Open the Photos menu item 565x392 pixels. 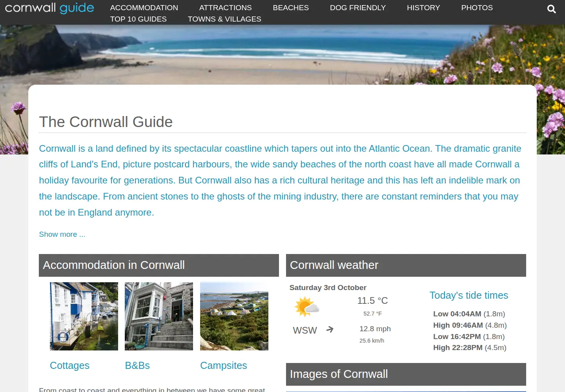[x=477, y=8]
